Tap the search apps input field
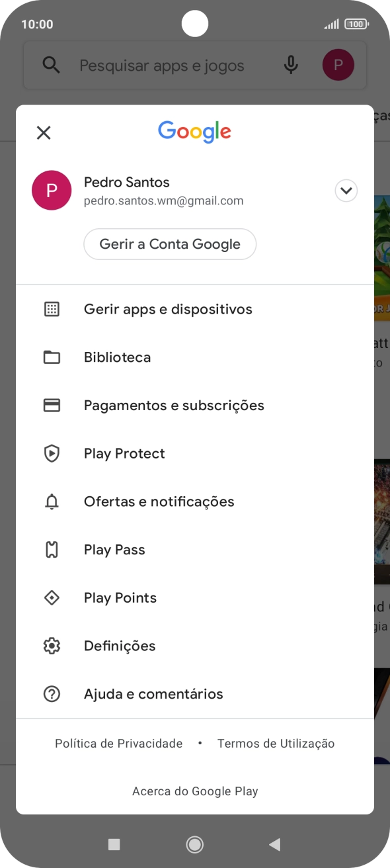 point(162,65)
